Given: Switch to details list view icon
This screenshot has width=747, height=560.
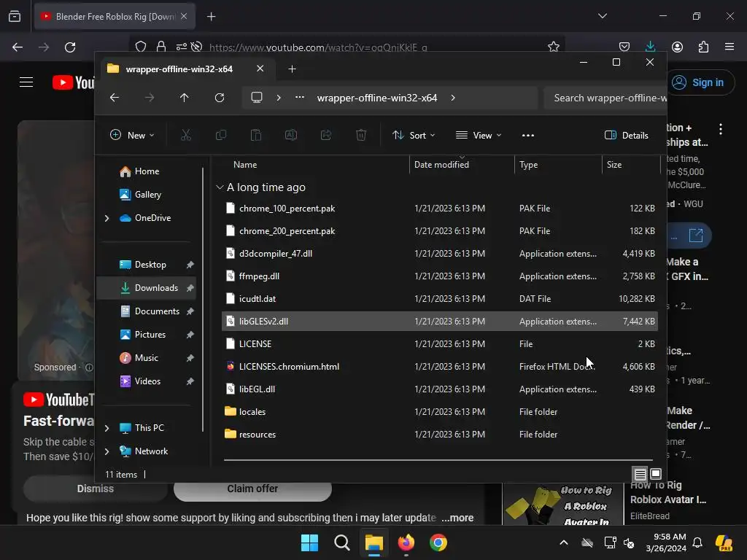Looking at the screenshot, I should [640, 474].
